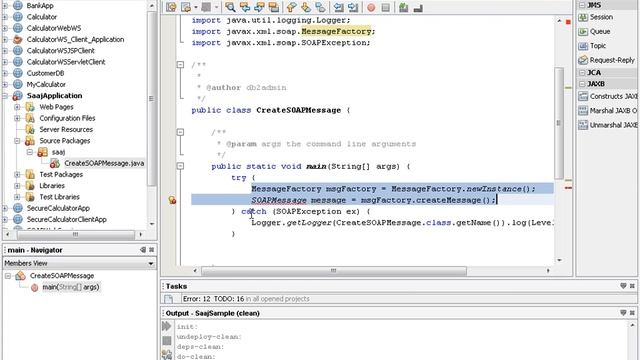Expand the Test Packages folder
Image resolution: width=640 pixels, height=360 pixels.
point(17,174)
